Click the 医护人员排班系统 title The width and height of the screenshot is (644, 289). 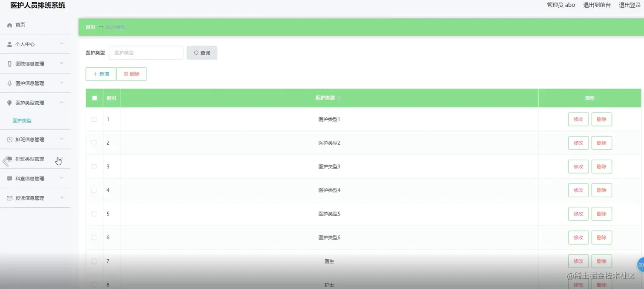38,6
